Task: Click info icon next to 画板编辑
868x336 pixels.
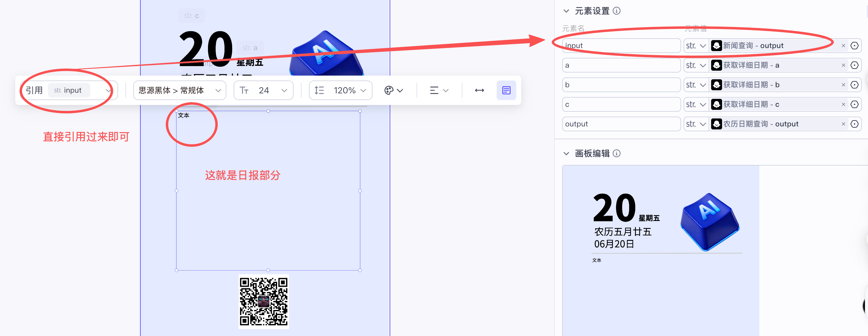Action: (x=616, y=153)
